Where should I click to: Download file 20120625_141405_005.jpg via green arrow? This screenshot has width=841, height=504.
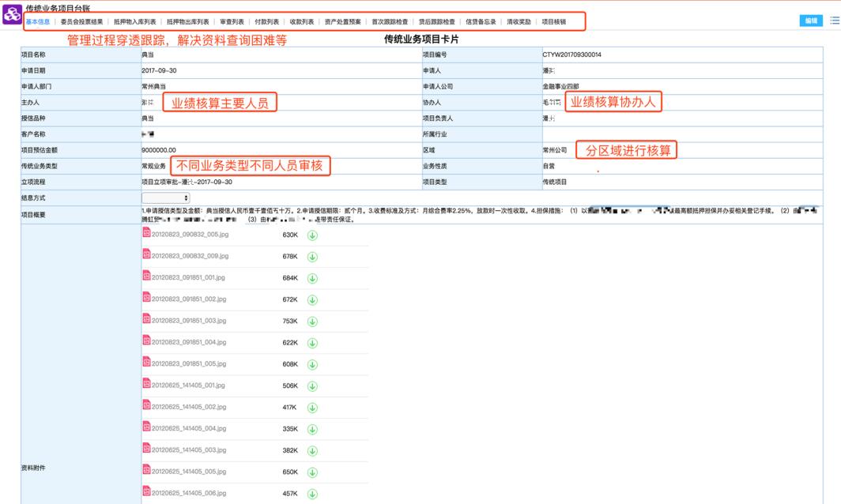pos(312,472)
